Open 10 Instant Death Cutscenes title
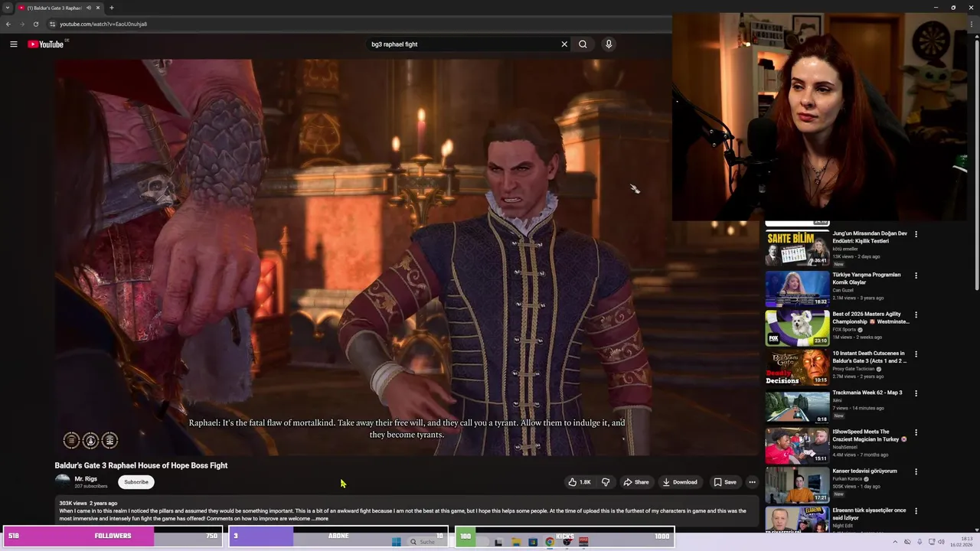The height and width of the screenshot is (551, 980). click(x=870, y=357)
